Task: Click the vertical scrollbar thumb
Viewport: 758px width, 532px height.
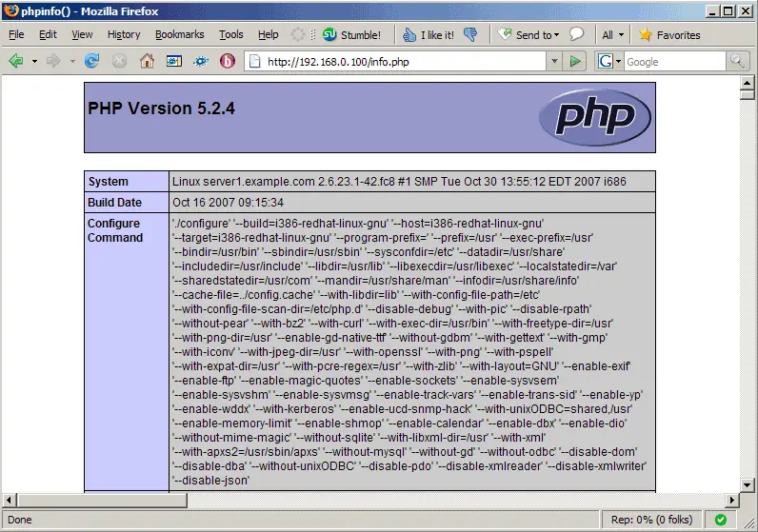Action: pos(747,95)
